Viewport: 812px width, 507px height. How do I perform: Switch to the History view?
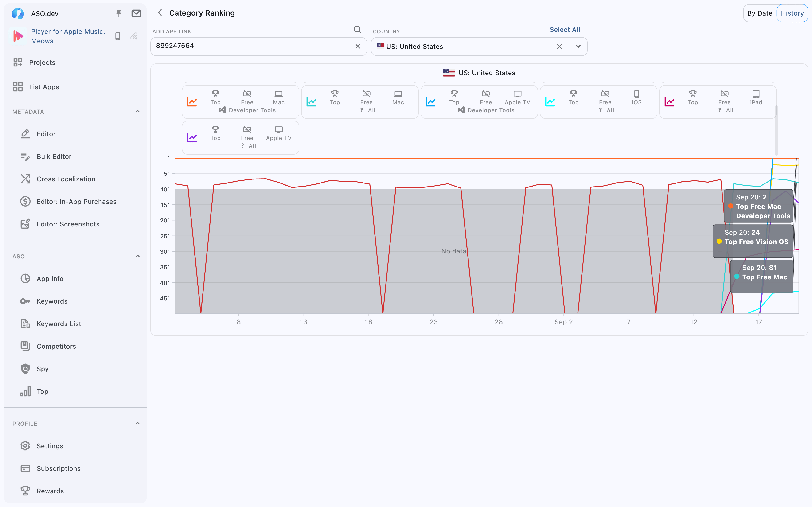click(x=792, y=13)
